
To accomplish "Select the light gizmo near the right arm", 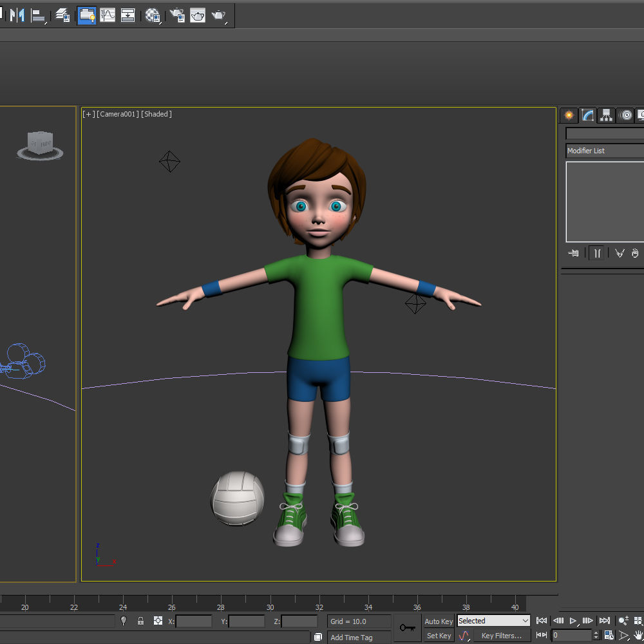I will [415, 303].
